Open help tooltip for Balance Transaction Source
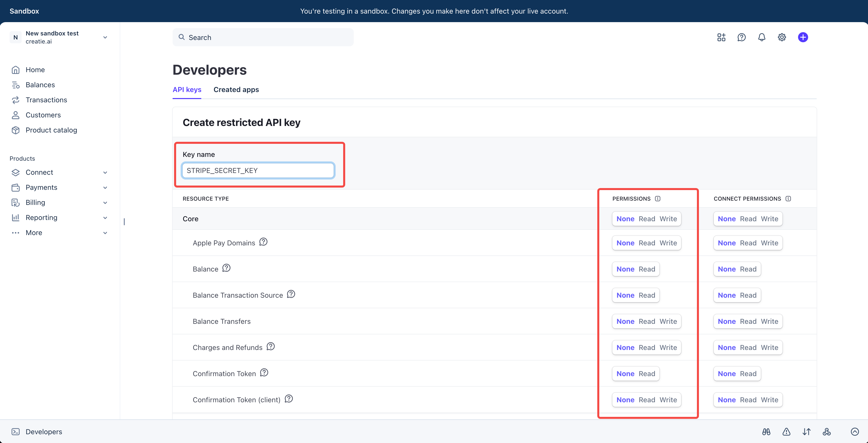 click(x=291, y=294)
